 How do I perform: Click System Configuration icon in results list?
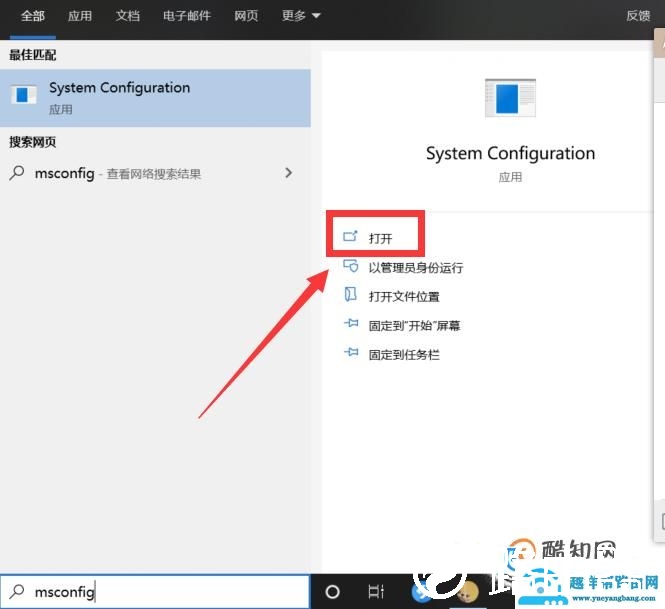(x=24, y=95)
